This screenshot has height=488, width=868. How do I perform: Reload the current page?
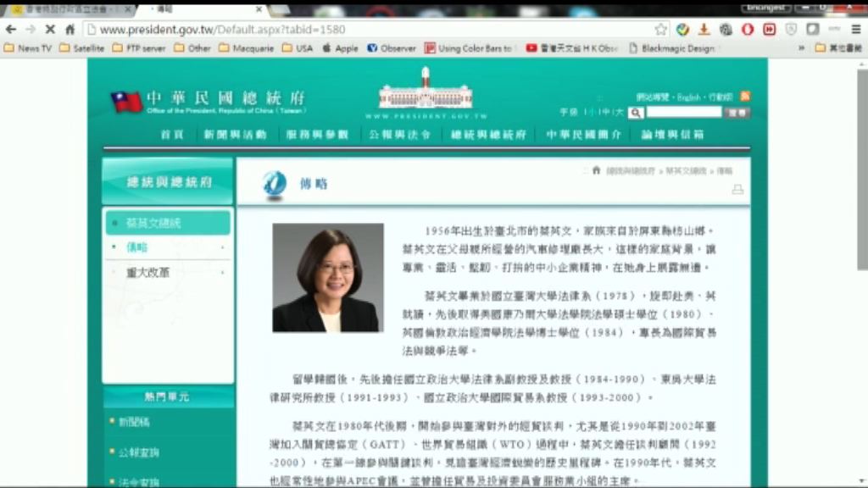pyautogui.click(x=49, y=27)
